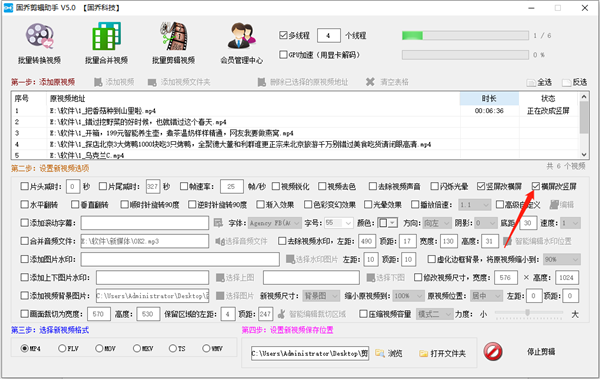Open 会员管理中心 icon

(x=241, y=36)
